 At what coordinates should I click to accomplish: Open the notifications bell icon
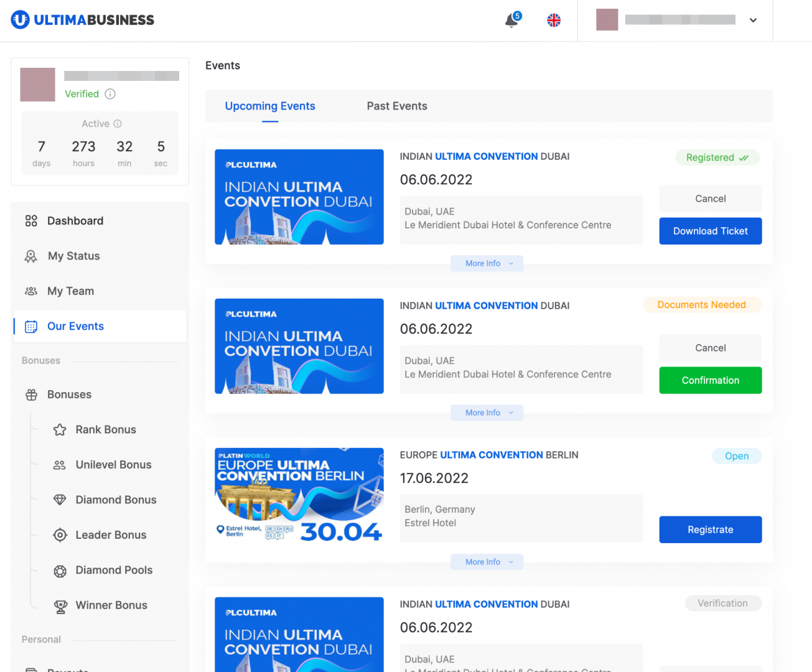(511, 21)
